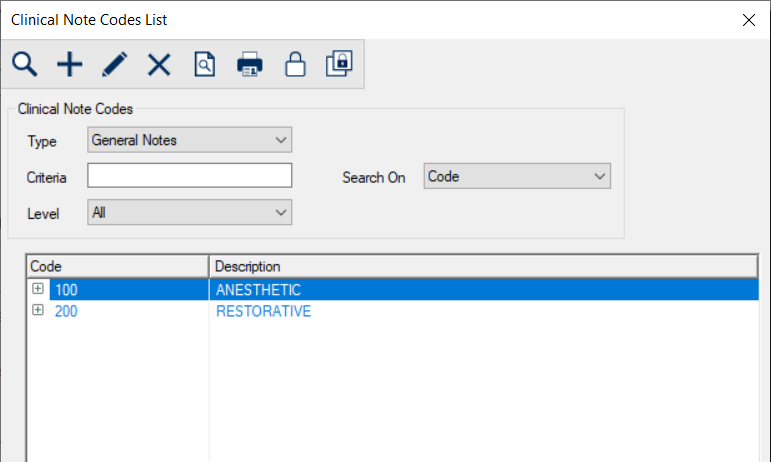The image size is (771, 462).
Task: Open the Level dropdown set to All
Action: 189,212
